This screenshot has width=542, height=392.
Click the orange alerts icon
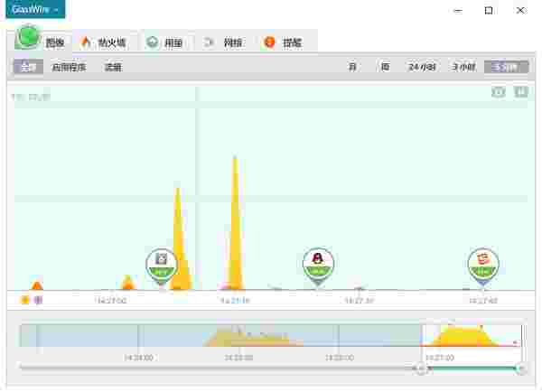(269, 42)
